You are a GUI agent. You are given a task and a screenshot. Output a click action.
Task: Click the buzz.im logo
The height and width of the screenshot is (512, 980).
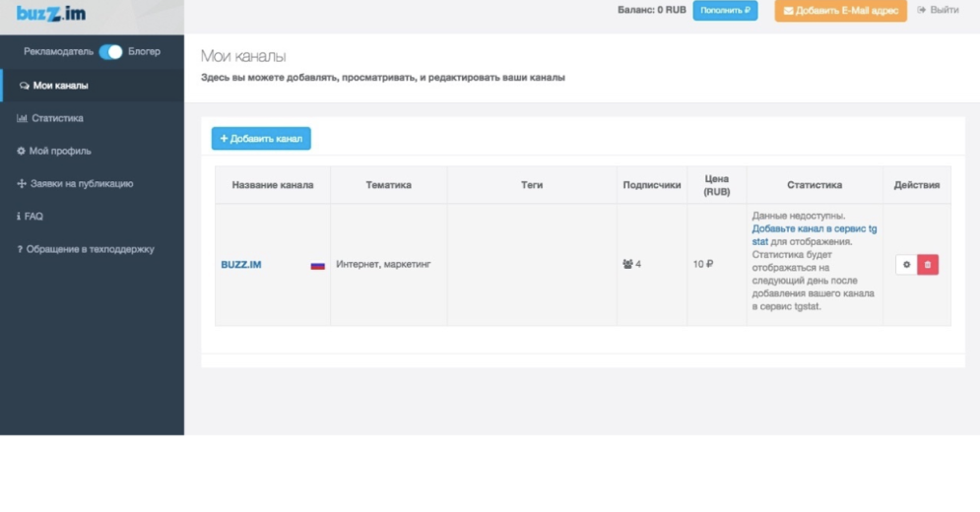pyautogui.click(x=51, y=13)
